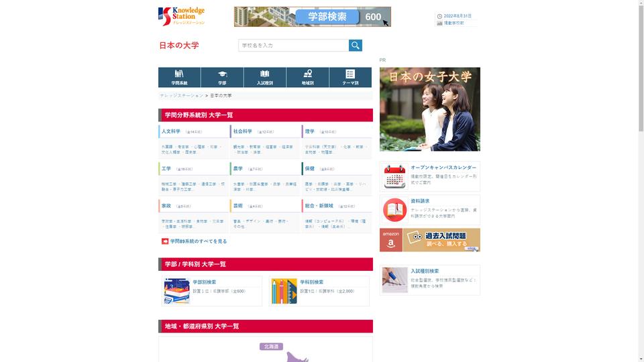Open the 理学 category

click(310, 131)
